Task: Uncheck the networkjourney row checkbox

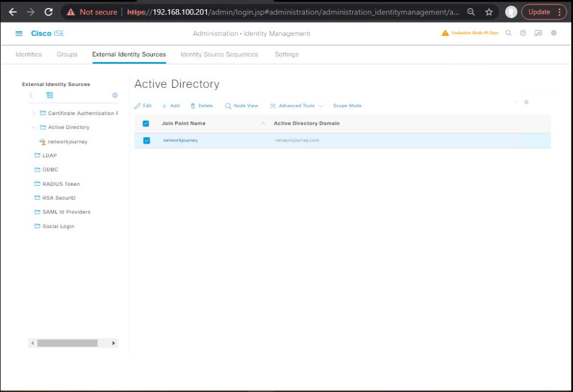Action: point(147,140)
